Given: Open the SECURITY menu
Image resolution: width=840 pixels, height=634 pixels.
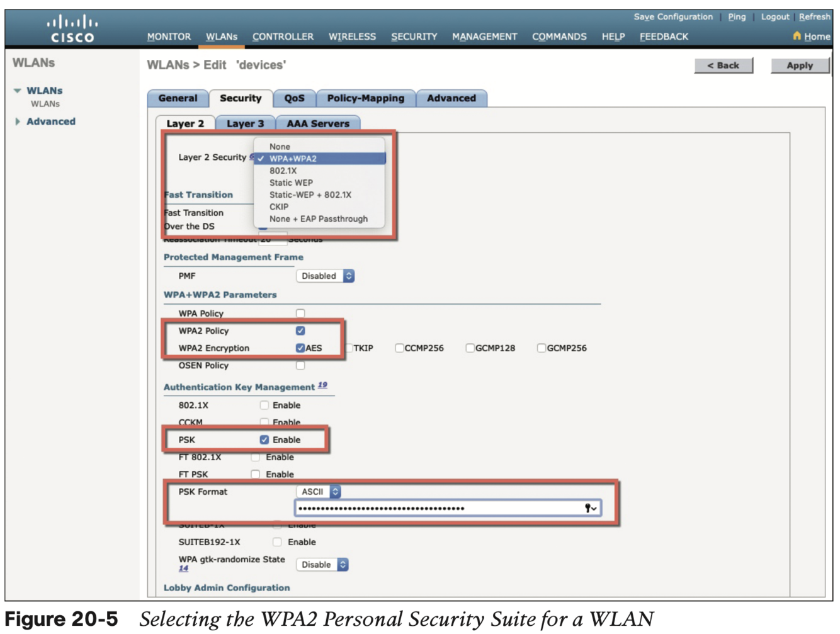Looking at the screenshot, I should pos(414,37).
